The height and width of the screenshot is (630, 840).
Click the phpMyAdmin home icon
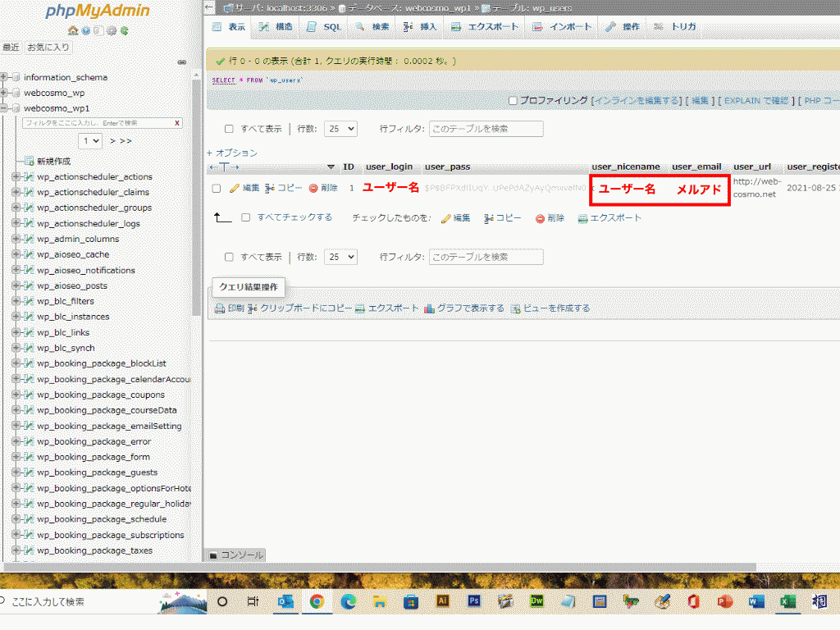tap(74, 31)
